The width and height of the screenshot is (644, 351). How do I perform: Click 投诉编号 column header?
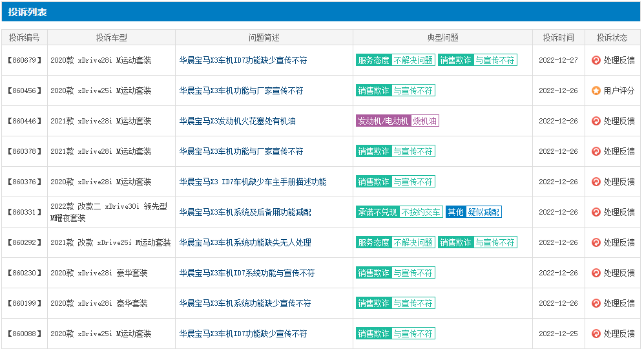[25, 37]
